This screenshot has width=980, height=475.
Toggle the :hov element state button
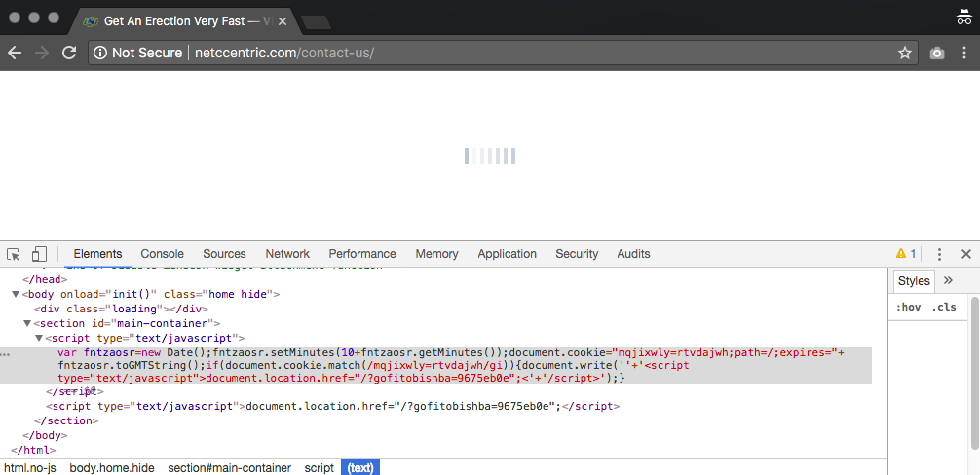[x=908, y=308]
